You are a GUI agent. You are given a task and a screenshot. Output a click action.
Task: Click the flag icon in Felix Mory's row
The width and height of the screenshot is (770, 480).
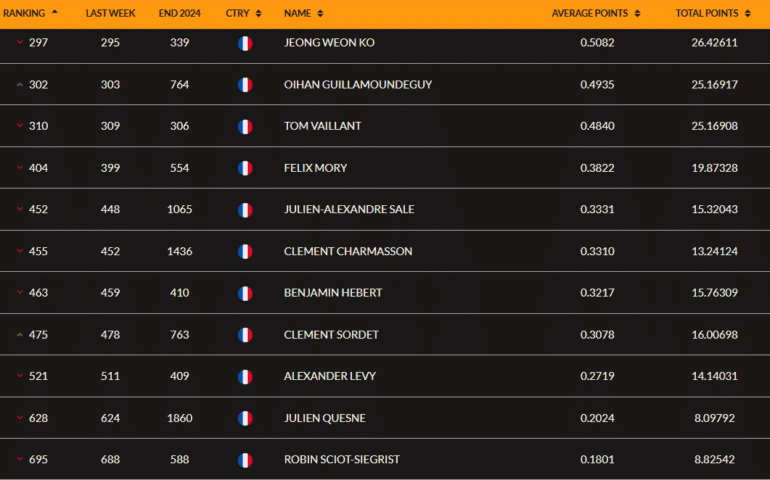(x=245, y=168)
